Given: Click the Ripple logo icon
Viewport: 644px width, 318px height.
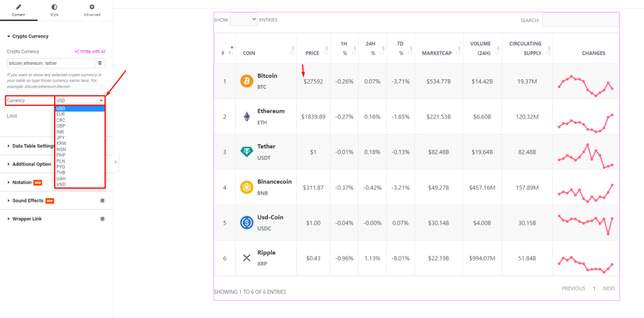Looking at the screenshot, I should [x=247, y=258].
